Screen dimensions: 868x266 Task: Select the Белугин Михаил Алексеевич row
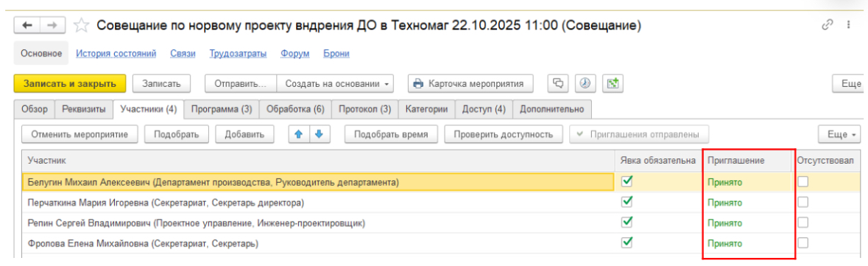click(x=318, y=182)
